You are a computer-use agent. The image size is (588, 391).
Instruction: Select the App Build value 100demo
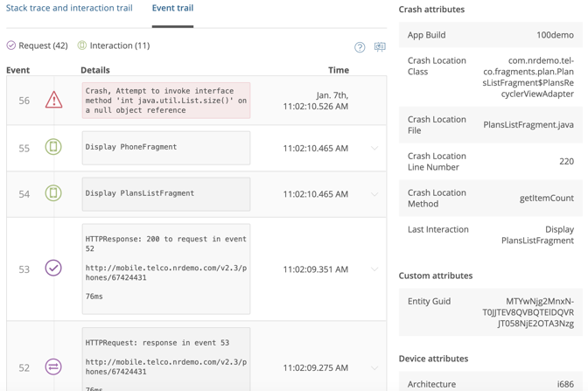pos(555,35)
